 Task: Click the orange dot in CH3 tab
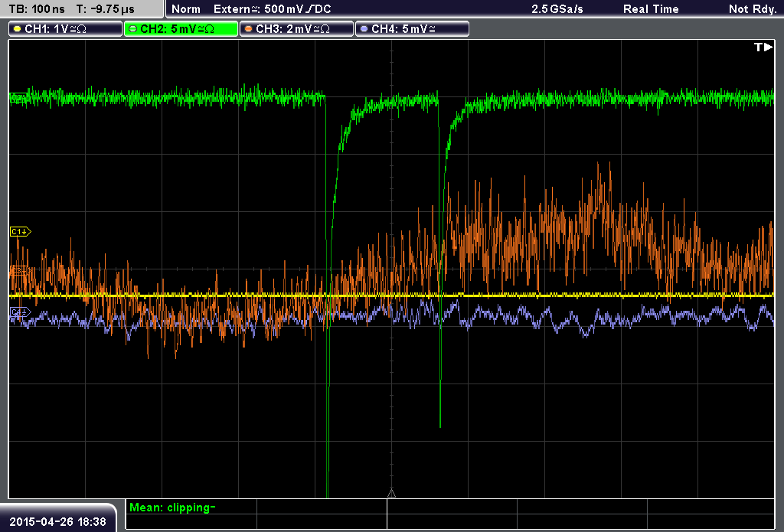pyautogui.click(x=249, y=29)
